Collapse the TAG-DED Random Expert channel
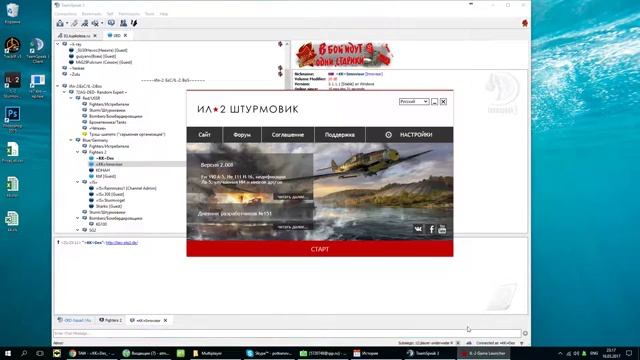Screen dimensions: 640x360 tap(64, 92)
